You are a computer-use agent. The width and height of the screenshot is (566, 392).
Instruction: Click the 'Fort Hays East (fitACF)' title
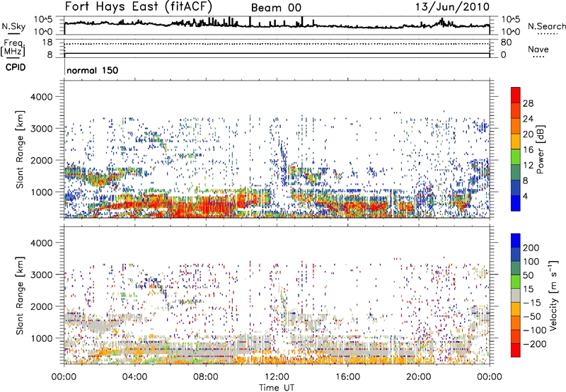pos(138,7)
